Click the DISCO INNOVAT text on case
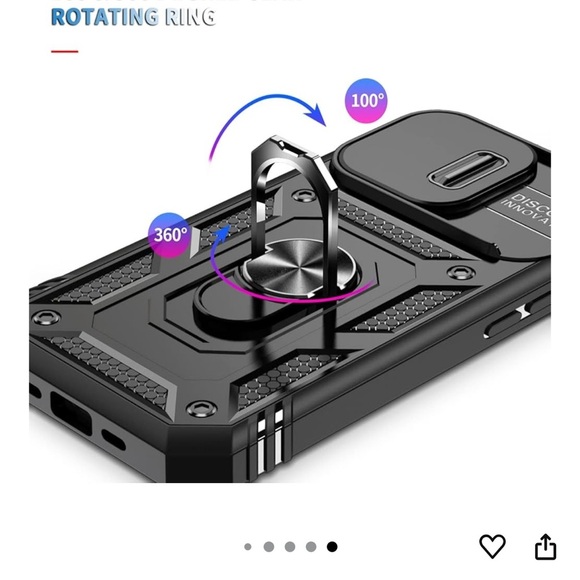 [527, 209]
